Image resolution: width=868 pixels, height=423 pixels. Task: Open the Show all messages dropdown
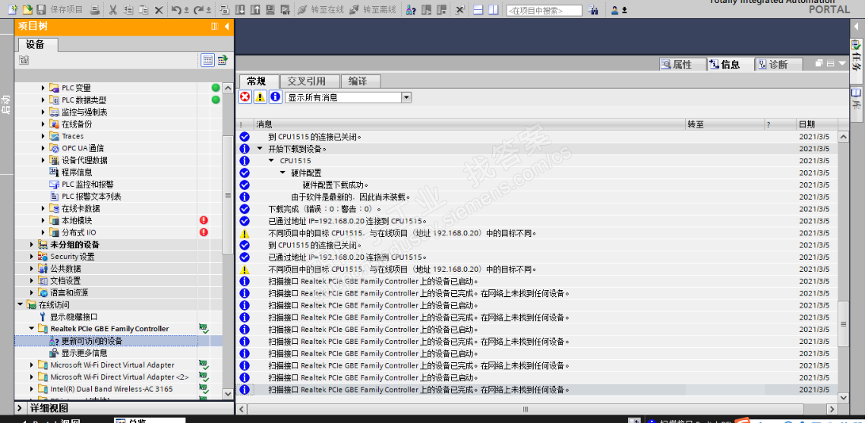tap(406, 97)
